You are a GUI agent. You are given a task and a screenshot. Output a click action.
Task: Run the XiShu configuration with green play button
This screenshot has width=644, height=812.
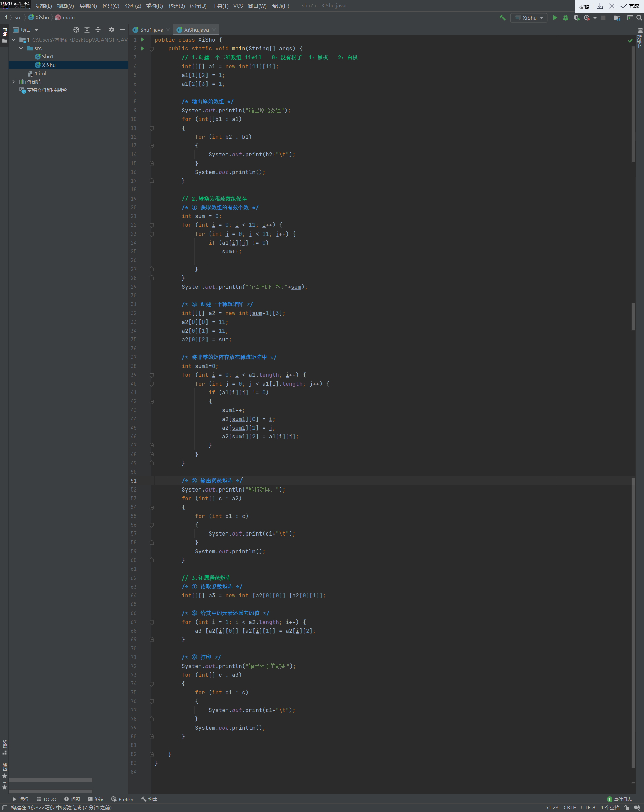pos(555,18)
